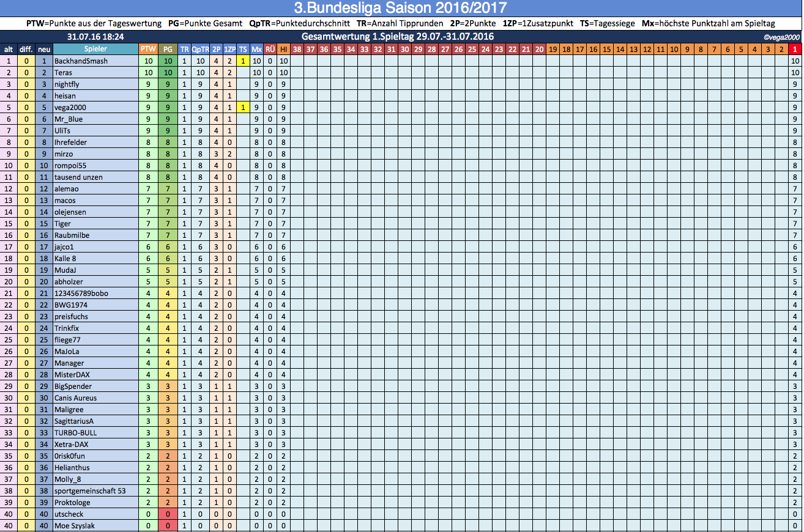Click player name 'BigSpender'
804x532 pixels.
coord(73,386)
